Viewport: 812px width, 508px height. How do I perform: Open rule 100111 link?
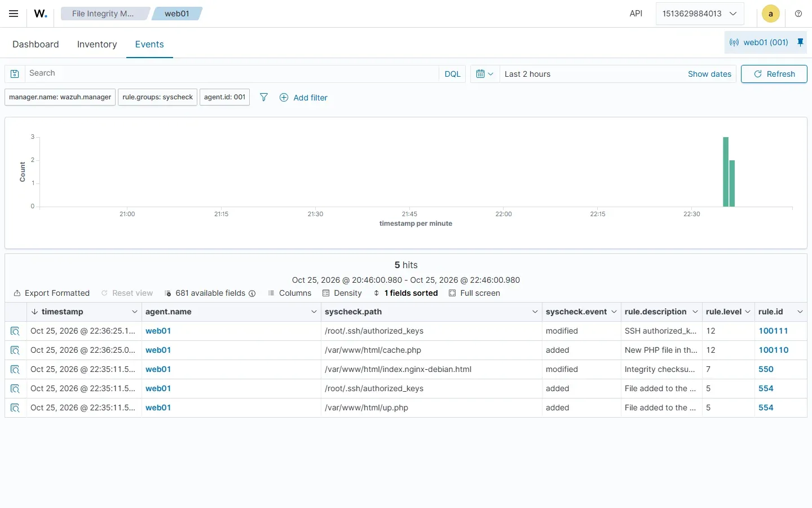pyautogui.click(x=773, y=331)
